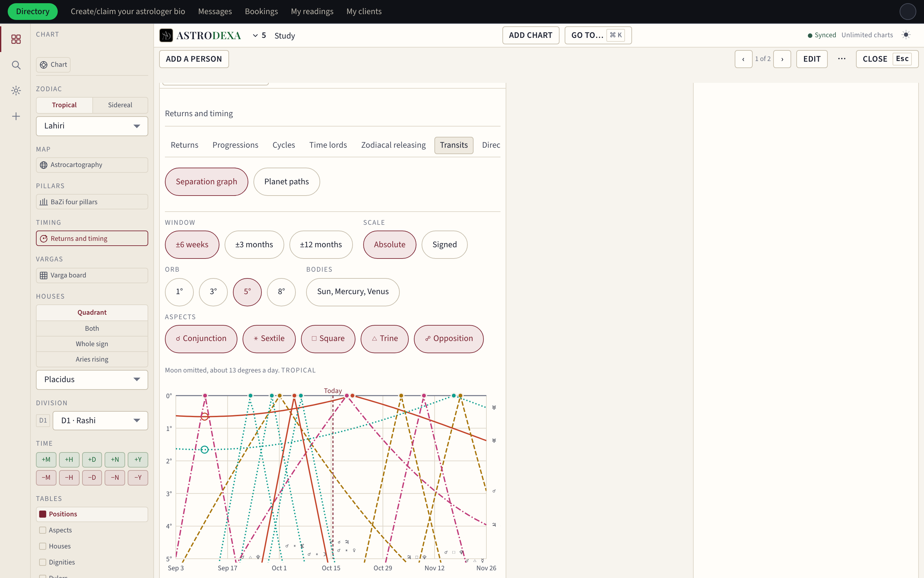Switch to the Cycles tab
Viewport: 924px width, 578px height.
point(284,145)
